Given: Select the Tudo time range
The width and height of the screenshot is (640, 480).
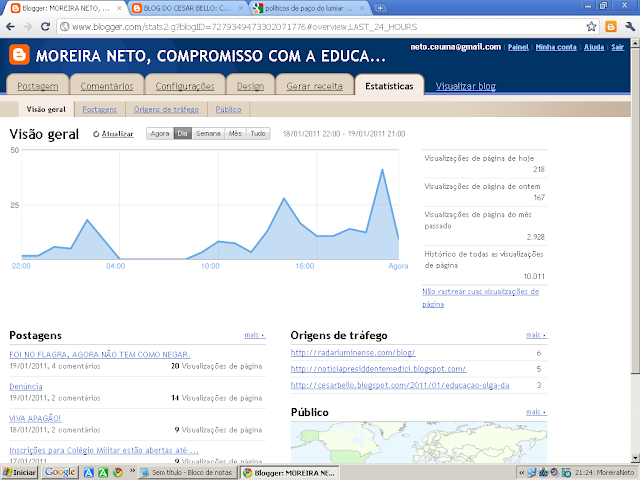Looking at the screenshot, I should click(x=258, y=133).
